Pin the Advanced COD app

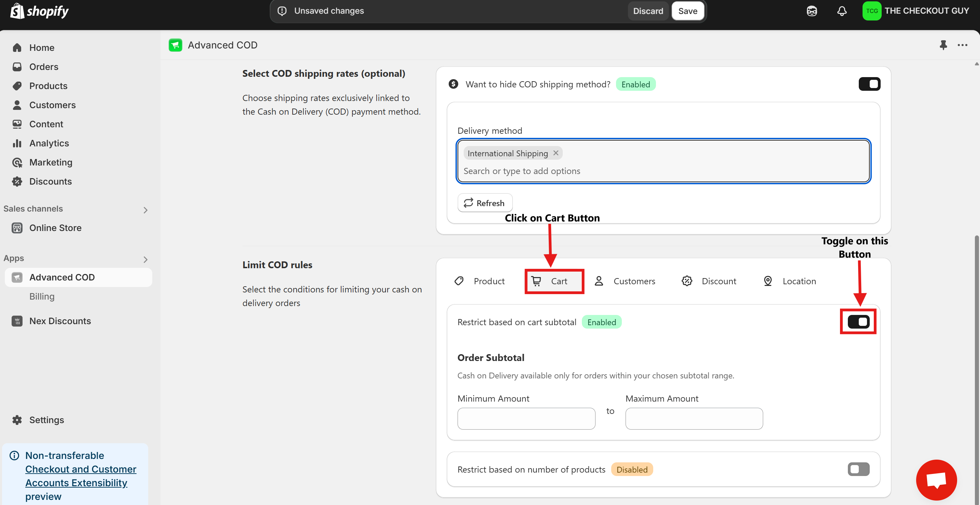(x=943, y=45)
